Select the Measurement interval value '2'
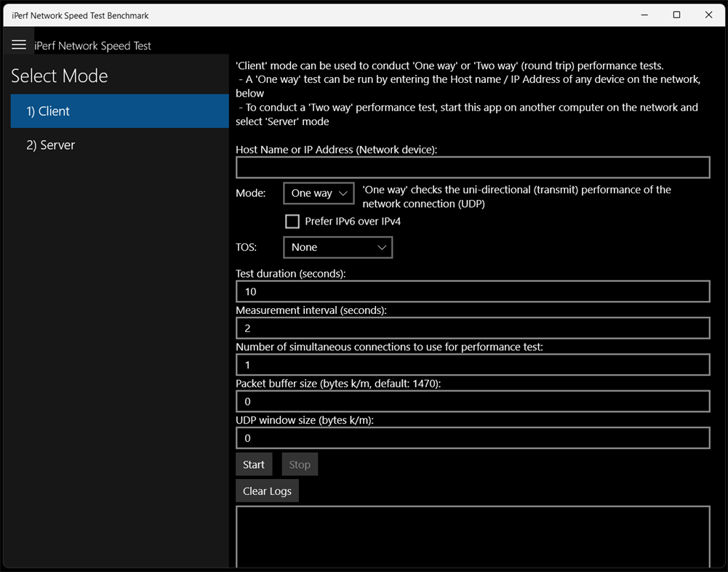 [x=473, y=328]
